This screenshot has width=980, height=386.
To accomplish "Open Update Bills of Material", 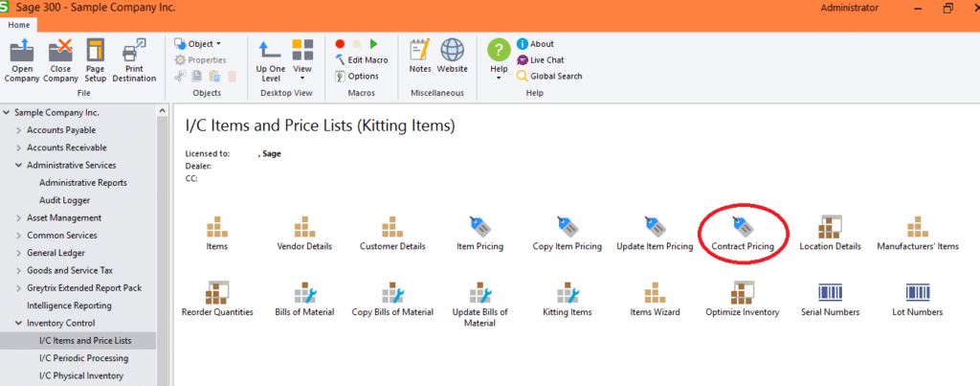I will coord(480,305).
